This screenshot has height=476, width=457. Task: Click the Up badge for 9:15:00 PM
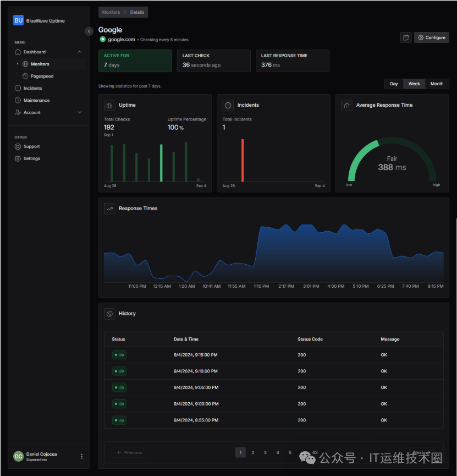click(x=119, y=355)
